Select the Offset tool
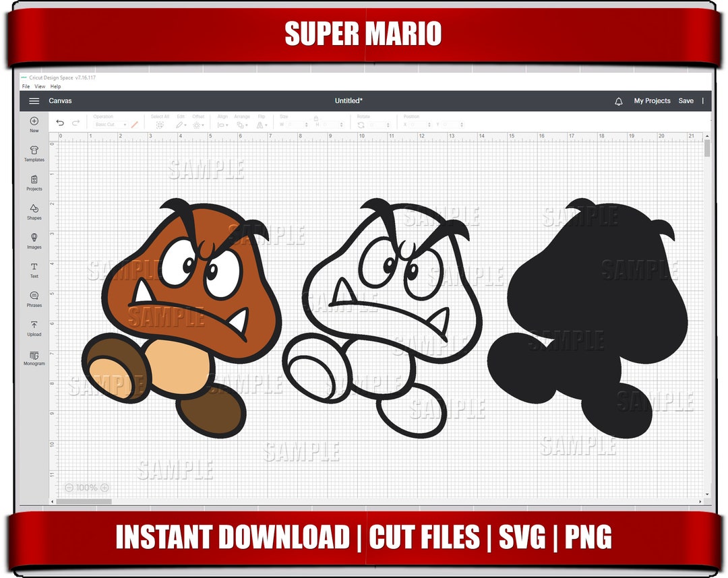This screenshot has width=728, height=578. tap(197, 124)
